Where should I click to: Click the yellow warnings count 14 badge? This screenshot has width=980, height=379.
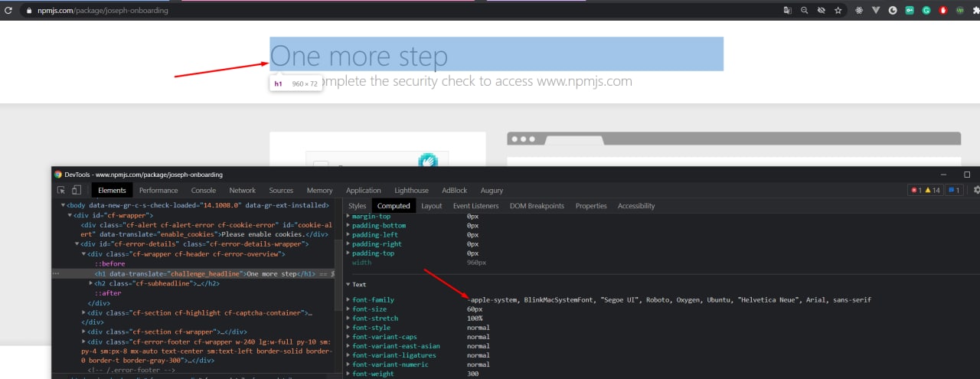933,190
